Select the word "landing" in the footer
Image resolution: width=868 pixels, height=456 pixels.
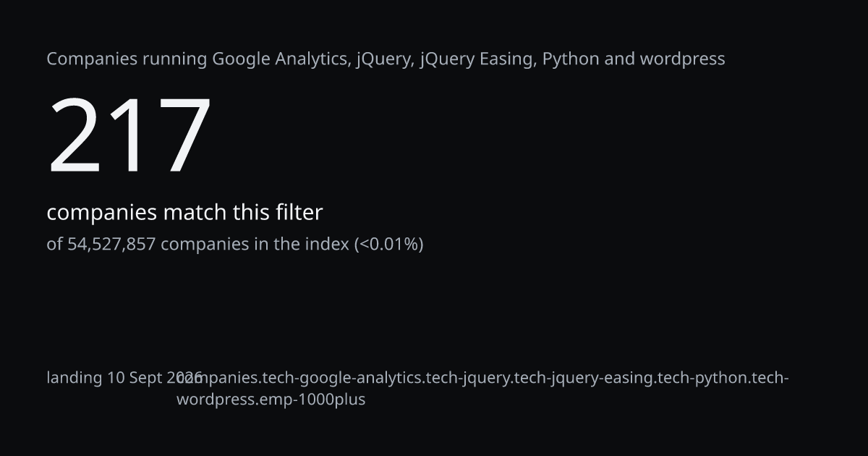(75, 379)
